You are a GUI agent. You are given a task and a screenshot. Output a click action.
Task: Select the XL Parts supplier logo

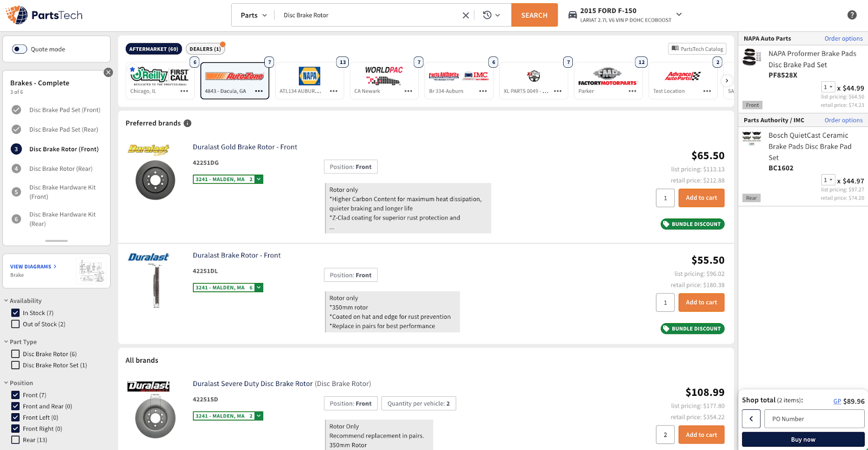point(534,76)
